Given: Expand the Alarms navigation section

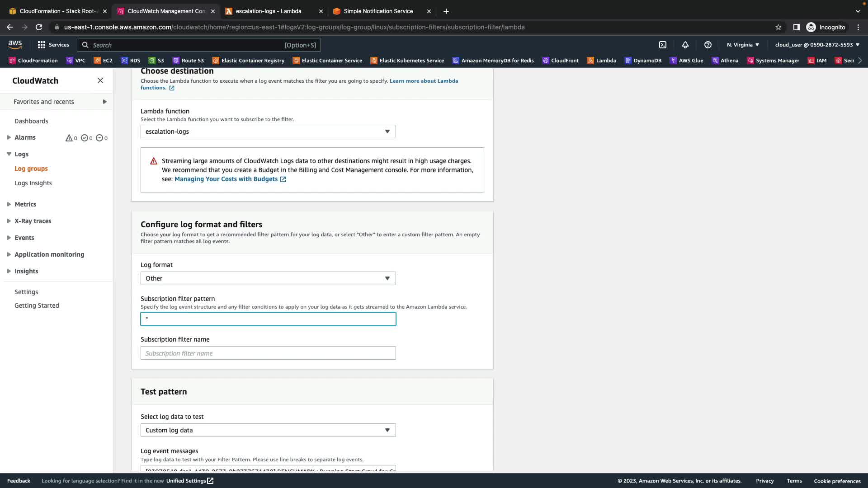Looking at the screenshot, I should pos(9,137).
